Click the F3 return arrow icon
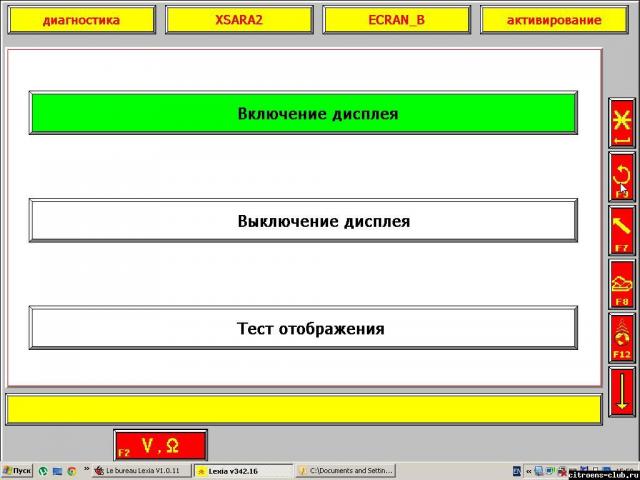 click(x=622, y=177)
